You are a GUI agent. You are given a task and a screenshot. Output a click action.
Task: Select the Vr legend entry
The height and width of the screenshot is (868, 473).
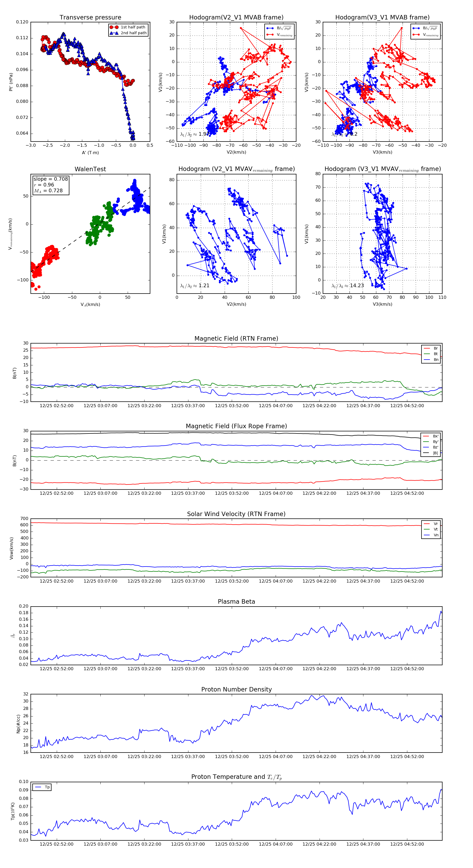click(431, 524)
